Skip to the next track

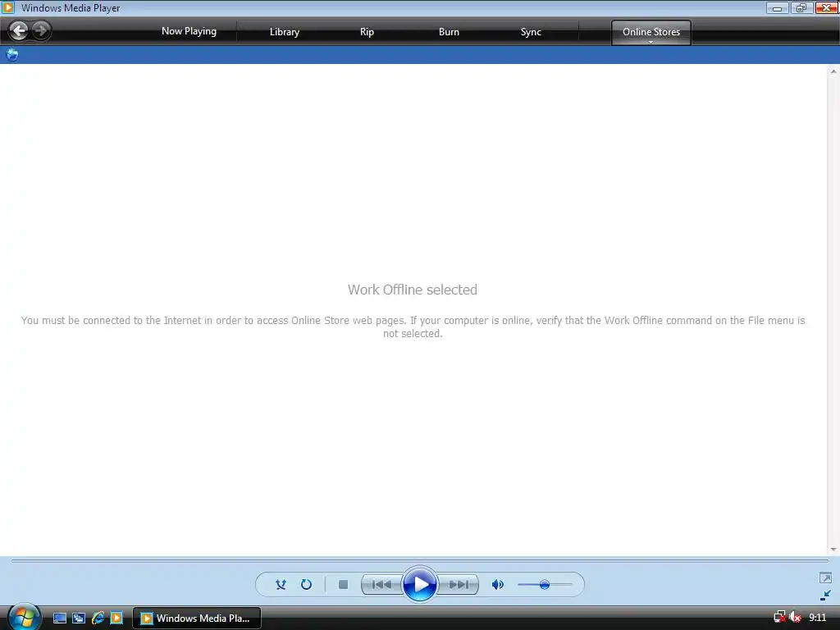point(458,584)
